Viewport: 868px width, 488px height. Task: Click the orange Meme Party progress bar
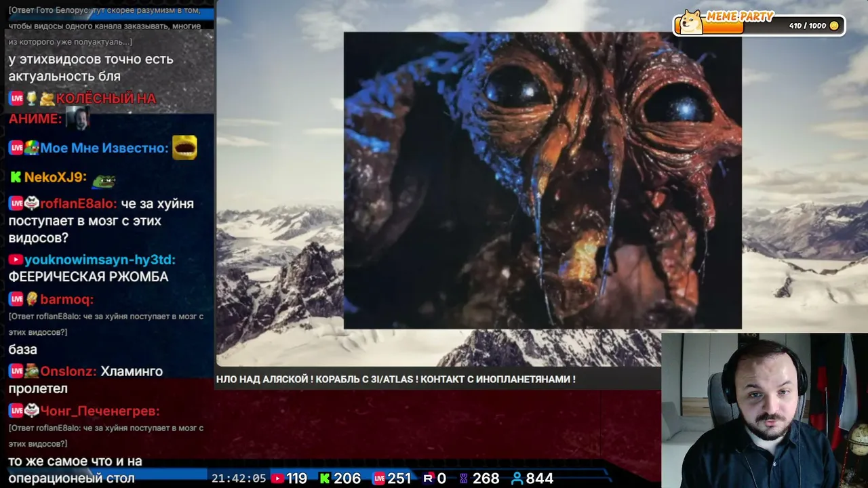(x=722, y=28)
